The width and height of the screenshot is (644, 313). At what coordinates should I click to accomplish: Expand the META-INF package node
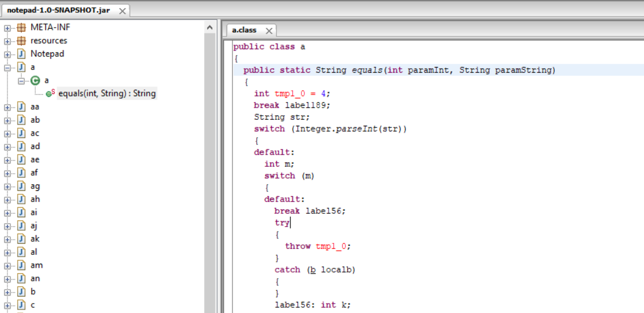click(x=8, y=28)
